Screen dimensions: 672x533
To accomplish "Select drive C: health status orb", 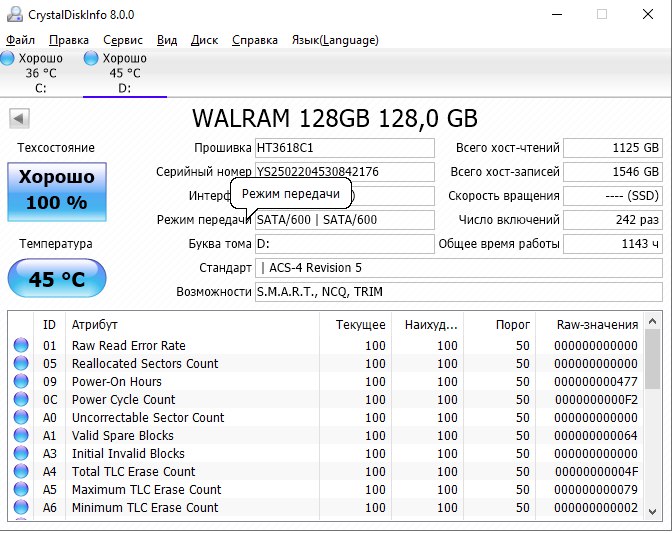I will coord(8,59).
